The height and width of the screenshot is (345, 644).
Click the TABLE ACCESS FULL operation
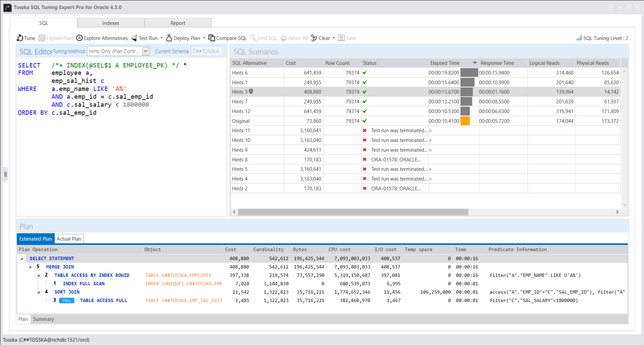point(103,300)
